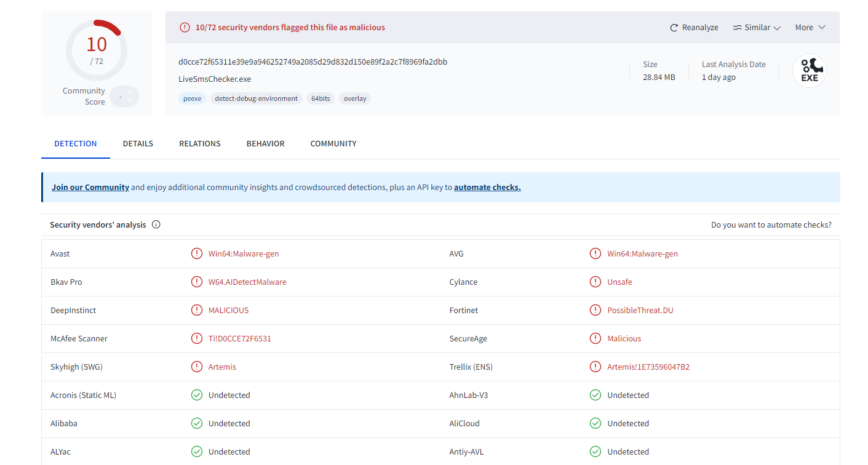Click the DeepInstinct vendor name
This screenshot has width=868, height=465.
(x=73, y=310)
